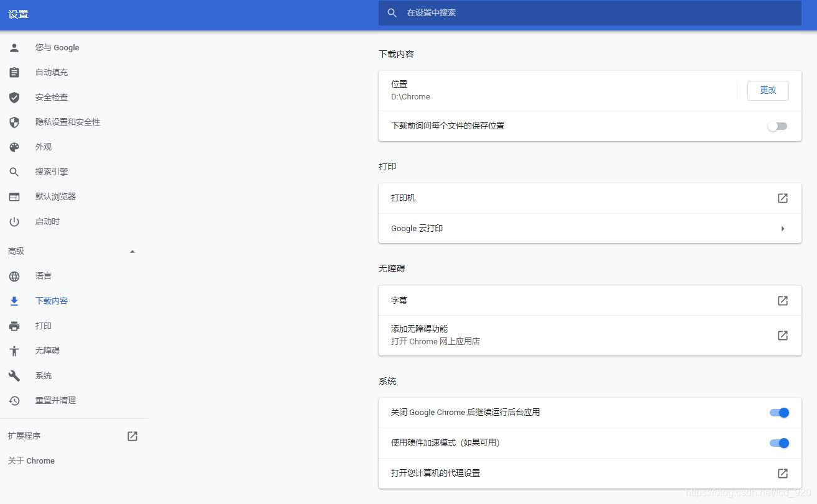Click the shield icon beside 隐私设置和安全性
Viewport: 817px width, 504px height.
click(14, 122)
